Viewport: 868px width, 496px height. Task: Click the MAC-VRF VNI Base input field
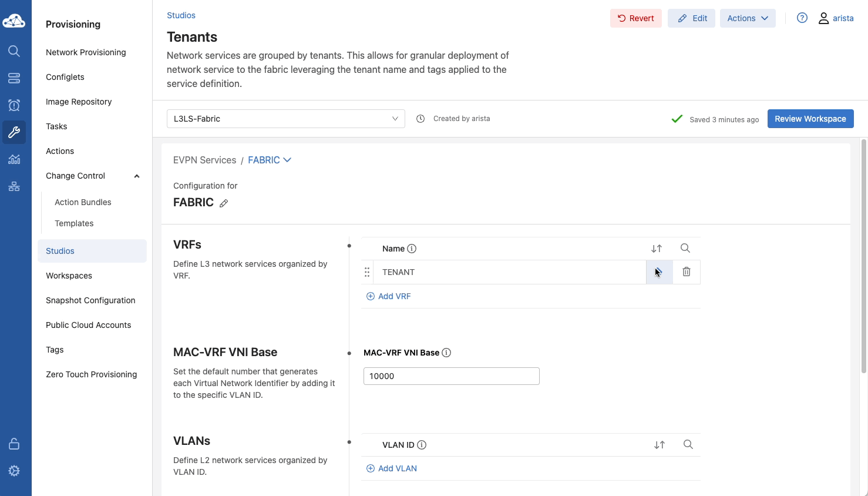point(451,376)
